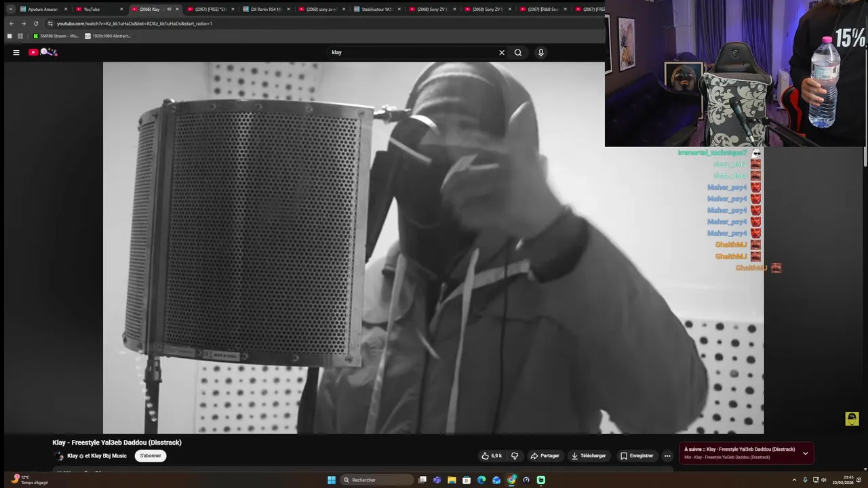Open the YouTube hamburger guide menu
This screenshot has width=868, height=488.
(x=16, y=52)
